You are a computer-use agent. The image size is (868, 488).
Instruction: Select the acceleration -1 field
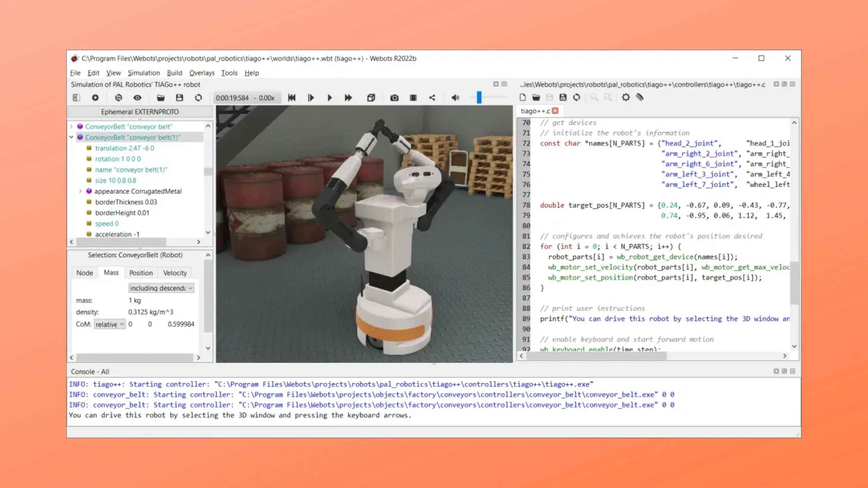pyautogui.click(x=117, y=234)
